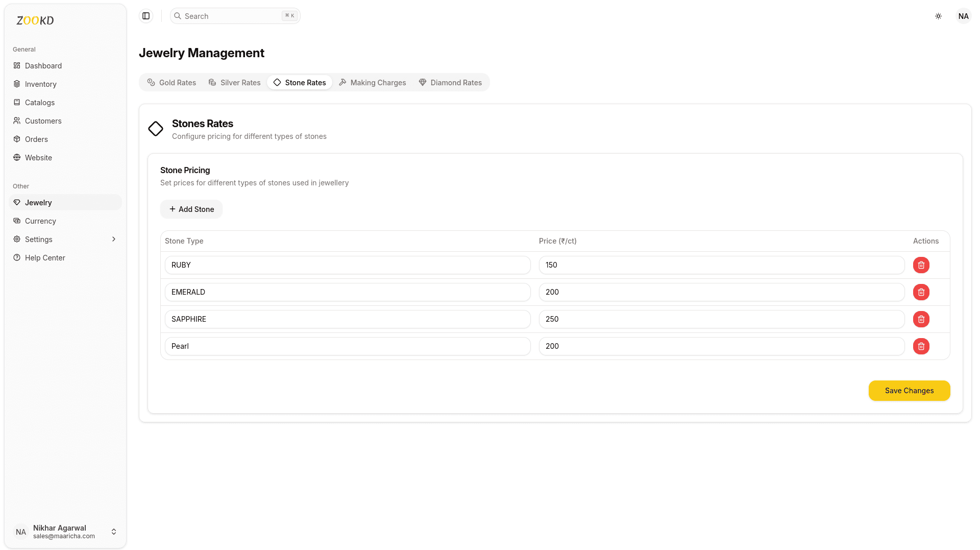
Task: Click the Currency icon in sidebar
Action: tap(17, 221)
